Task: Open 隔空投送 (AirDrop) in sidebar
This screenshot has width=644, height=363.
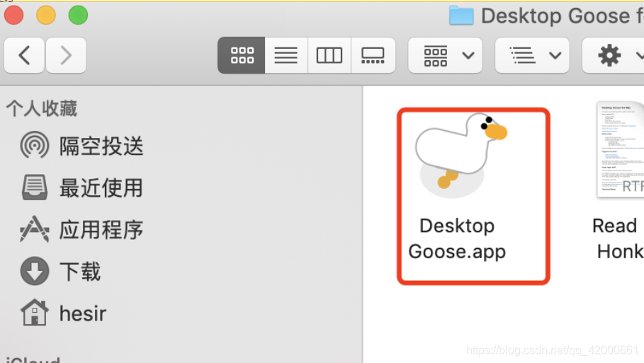Action: click(x=101, y=146)
